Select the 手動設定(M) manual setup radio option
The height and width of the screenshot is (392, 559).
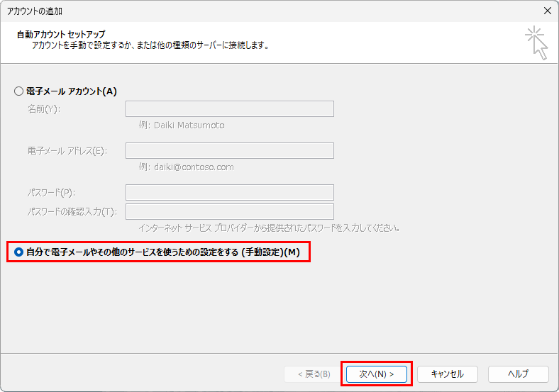coord(19,252)
